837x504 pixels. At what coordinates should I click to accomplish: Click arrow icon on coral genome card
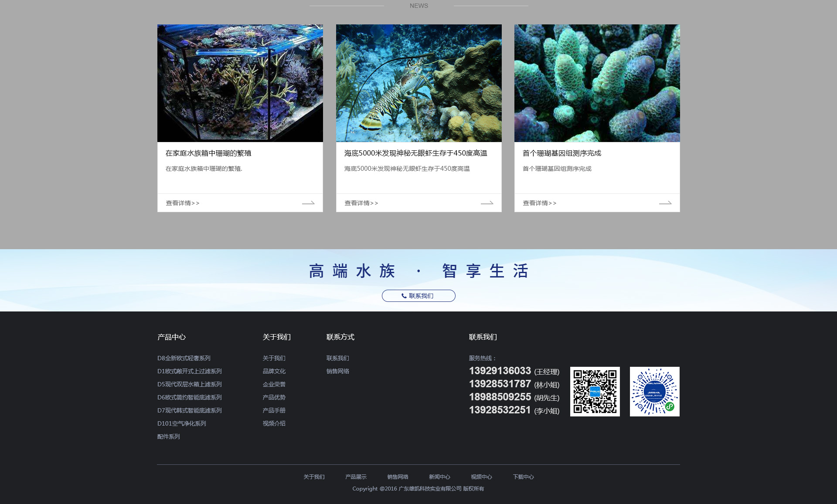[x=665, y=203]
